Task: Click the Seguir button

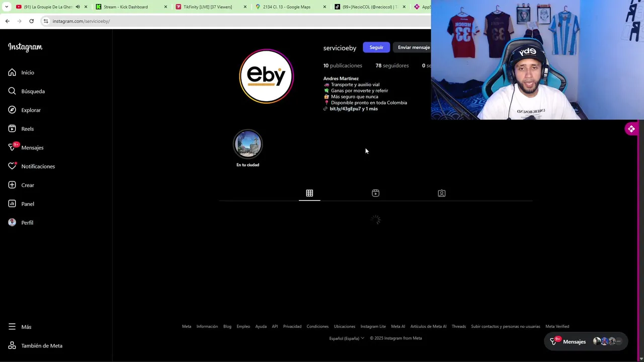Action: [x=376, y=47]
